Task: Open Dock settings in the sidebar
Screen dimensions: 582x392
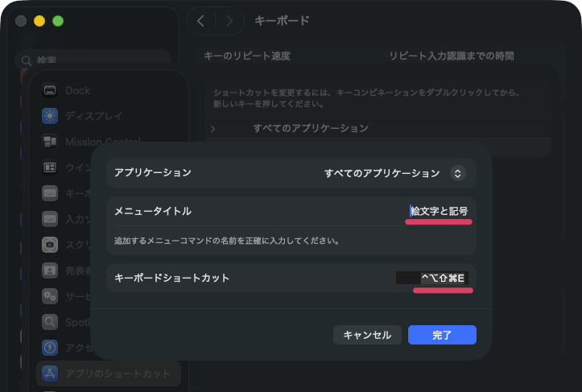Action: (x=51, y=91)
